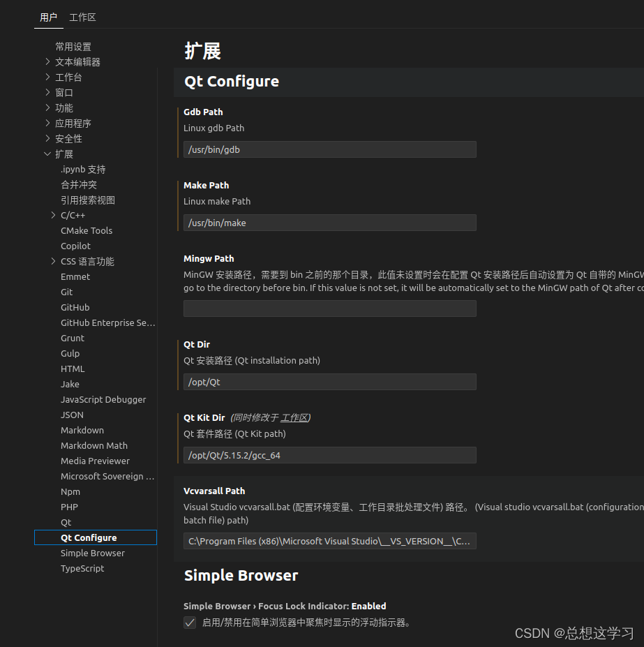Edit the Make Path value
Image resolution: width=644 pixels, height=647 pixels.
(329, 223)
